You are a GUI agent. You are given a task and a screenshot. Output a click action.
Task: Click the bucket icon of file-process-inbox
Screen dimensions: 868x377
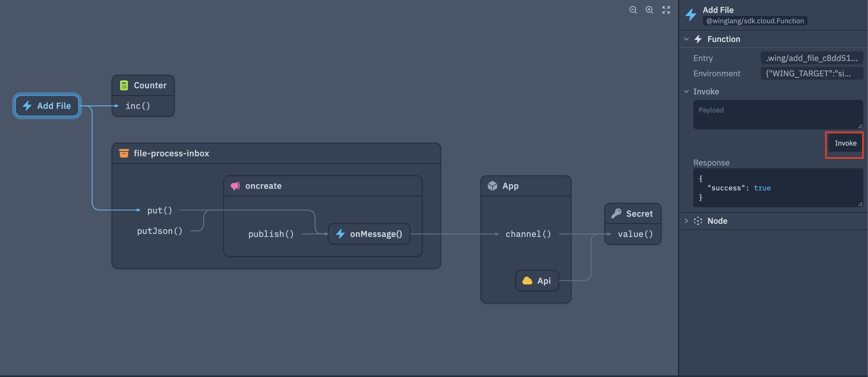point(124,153)
